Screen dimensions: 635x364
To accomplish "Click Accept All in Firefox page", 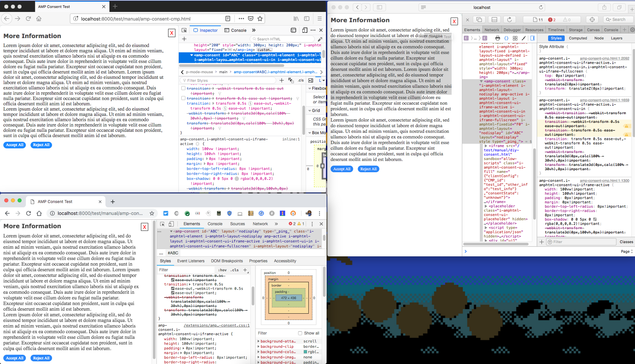I will tap(15, 145).
